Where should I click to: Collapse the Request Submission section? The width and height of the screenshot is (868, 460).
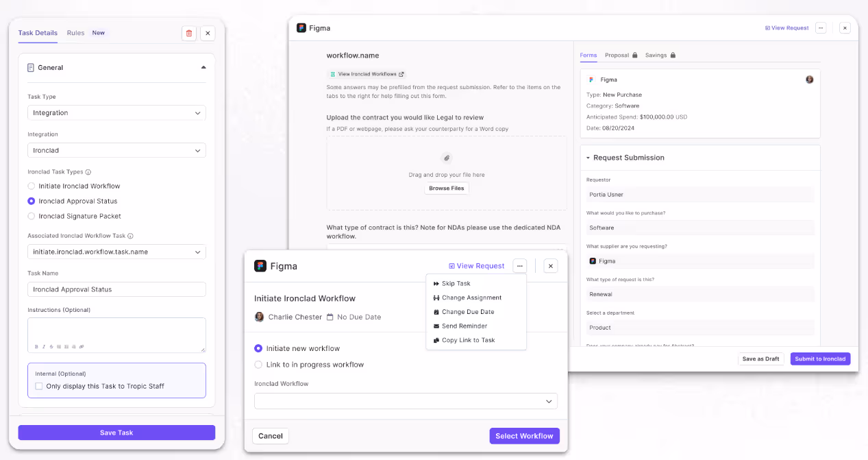click(588, 158)
